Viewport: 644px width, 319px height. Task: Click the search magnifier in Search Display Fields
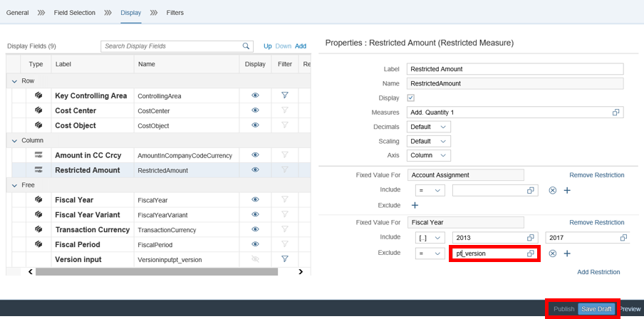[246, 46]
